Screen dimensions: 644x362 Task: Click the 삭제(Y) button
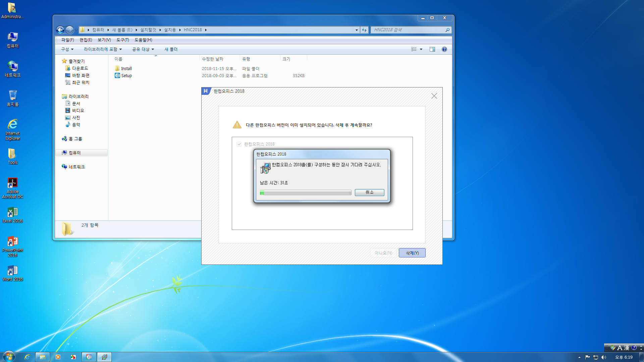(x=412, y=253)
